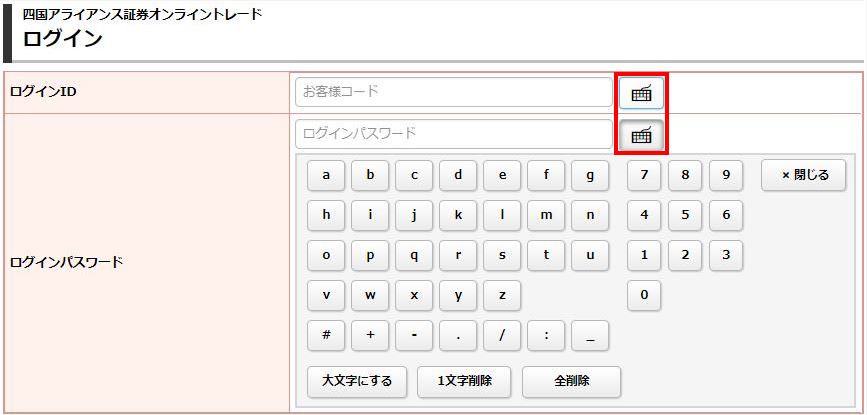Clear all input with 全削除
The width and height of the screenshot is (867, 415).
571,381
